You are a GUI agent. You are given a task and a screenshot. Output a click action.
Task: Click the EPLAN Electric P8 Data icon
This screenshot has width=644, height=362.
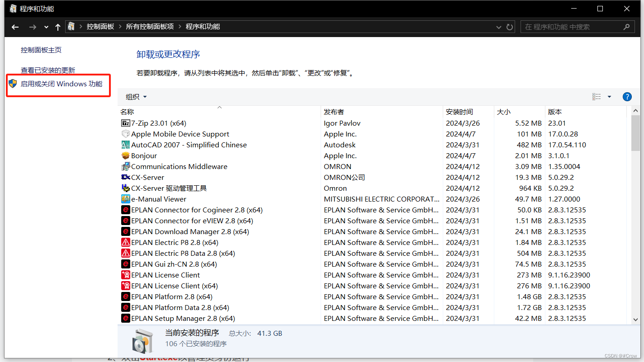click(126, 253)
